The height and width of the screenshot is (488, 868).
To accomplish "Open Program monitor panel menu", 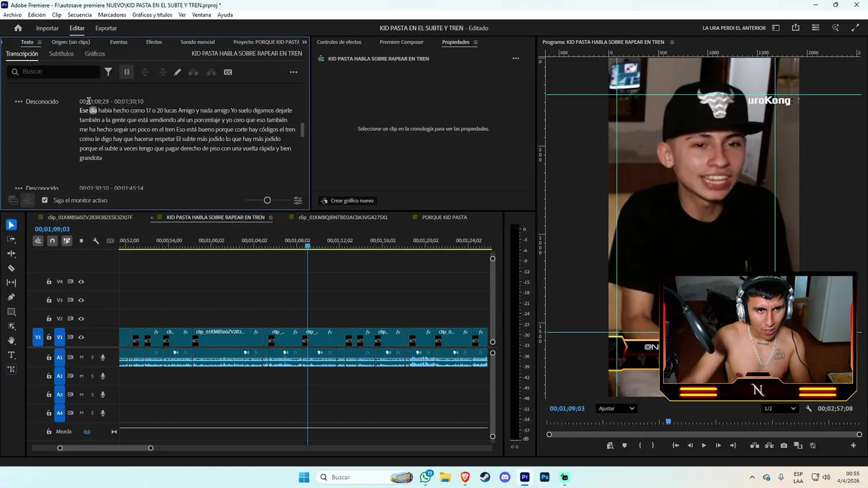I will click(x=672, y=42).
